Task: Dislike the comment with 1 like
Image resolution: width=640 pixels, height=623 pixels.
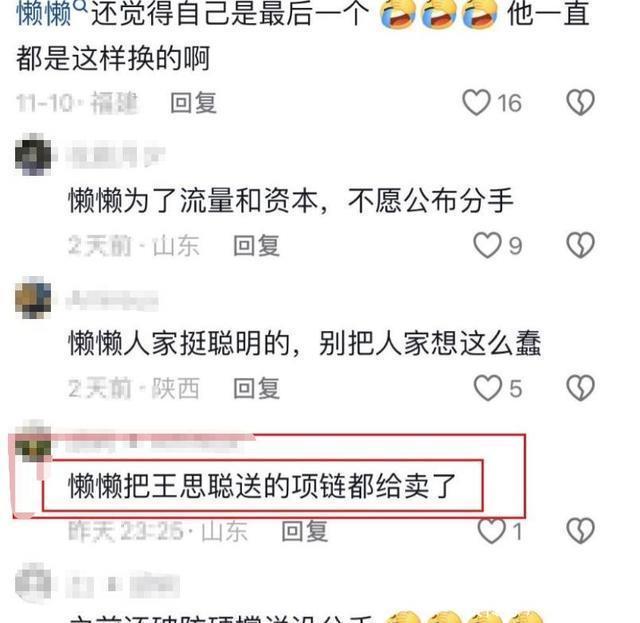Action: click(580, 531)
